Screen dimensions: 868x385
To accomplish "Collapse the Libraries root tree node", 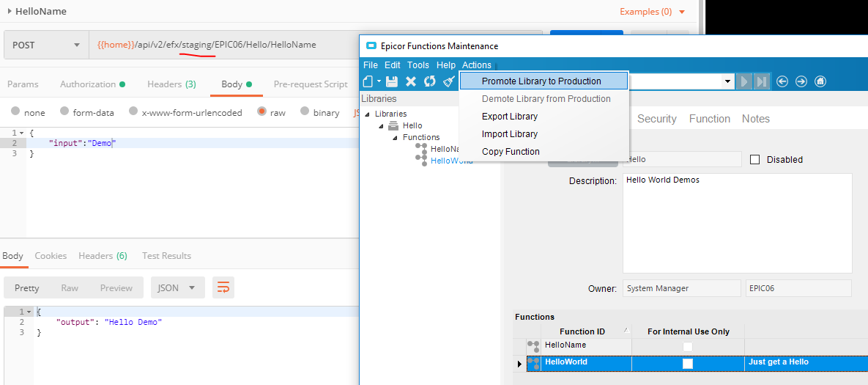I will coord(368,114).
